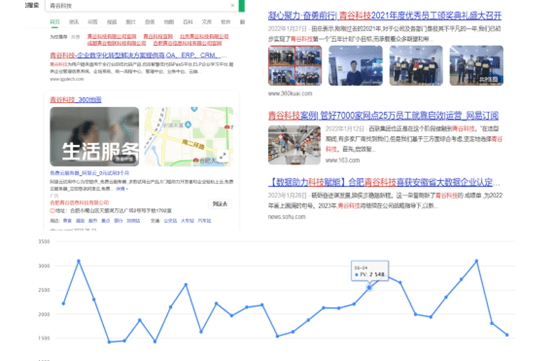Click the 火车站 nearby transport link

click(187, 221)
